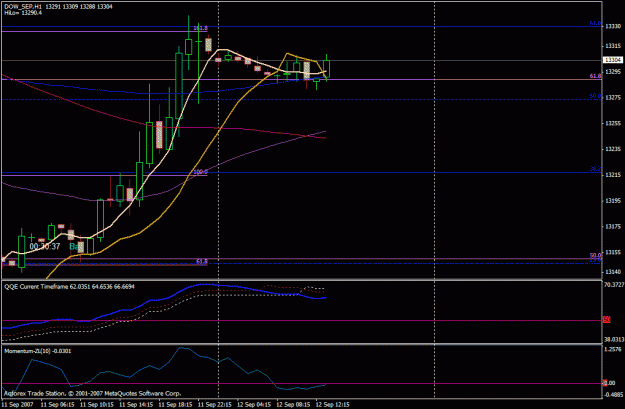Click the red 50 level marker in QQE
Viewport: 625px width, 409px height.
tap(607, 320)
